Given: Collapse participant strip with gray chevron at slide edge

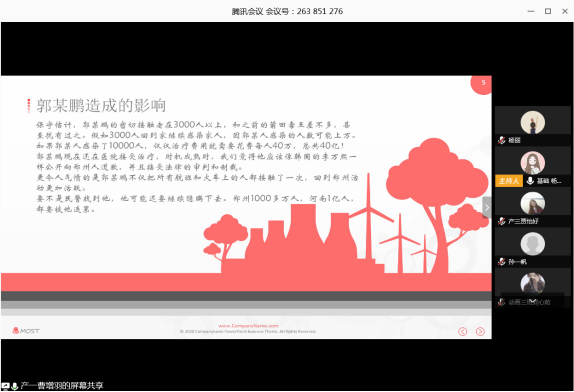Looking at the screenshot, I should pos(487,208).
